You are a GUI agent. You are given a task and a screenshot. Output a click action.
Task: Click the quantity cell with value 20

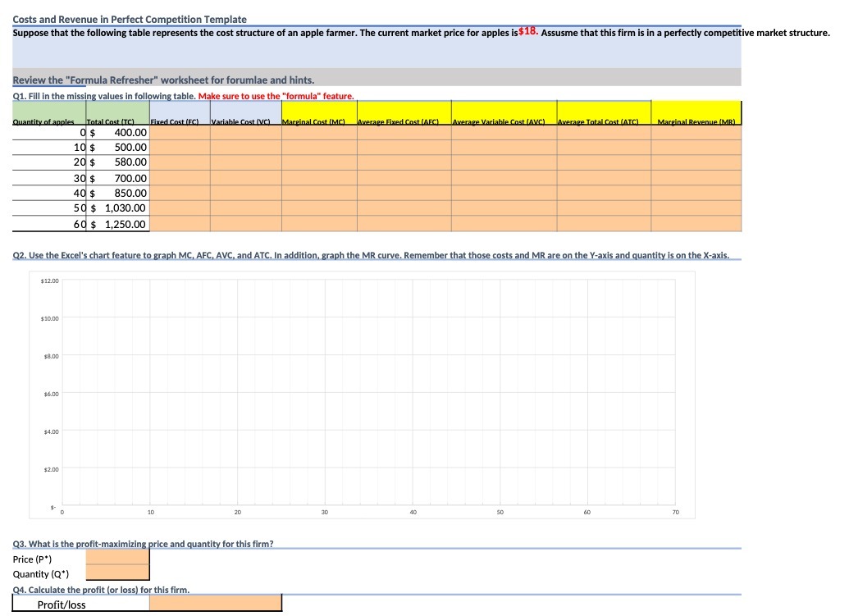click(x=49, y=162)
